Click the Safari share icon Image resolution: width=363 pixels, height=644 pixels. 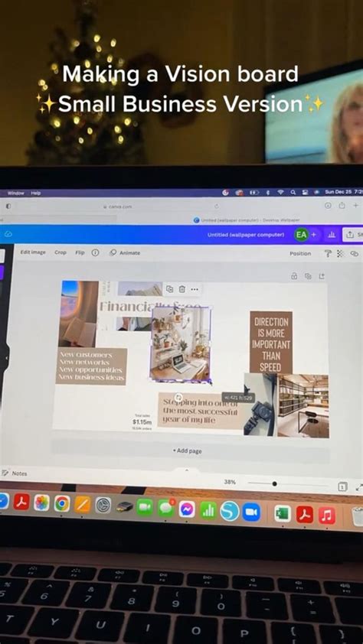click(342, 206)
